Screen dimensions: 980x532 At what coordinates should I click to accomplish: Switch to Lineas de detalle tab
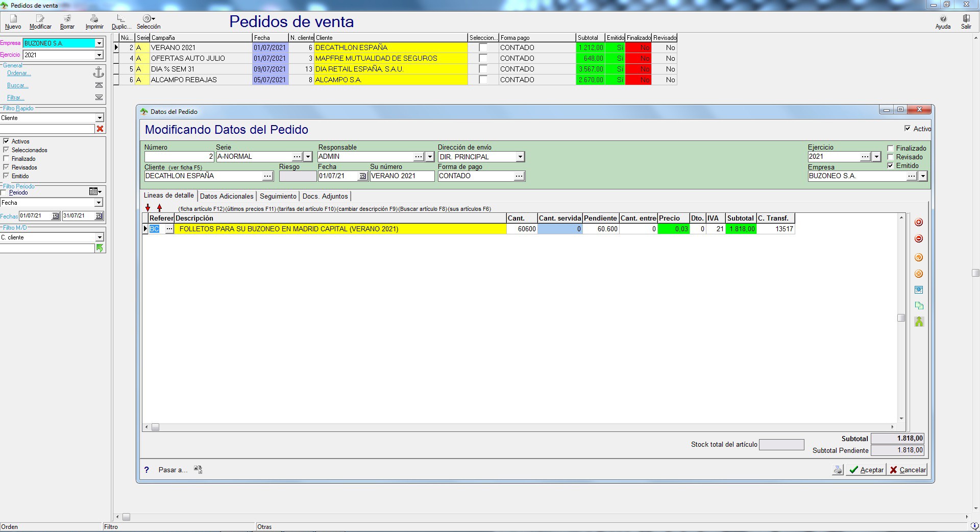pyautogui.click(x=169, y=196)
